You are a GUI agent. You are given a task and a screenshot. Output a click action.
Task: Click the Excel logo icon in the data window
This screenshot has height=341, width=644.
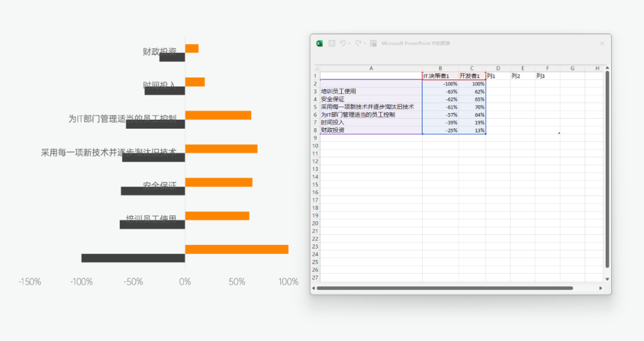(x=320, y=44)
